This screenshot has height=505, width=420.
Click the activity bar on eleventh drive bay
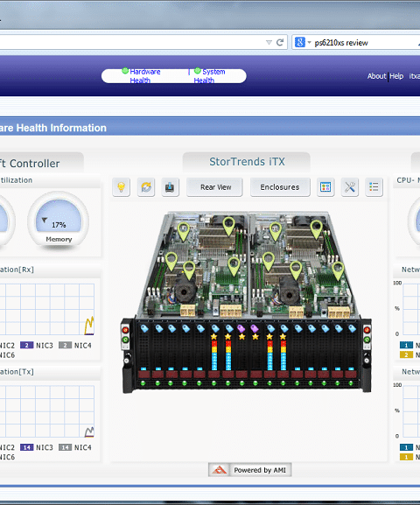[x=283, y=355]
